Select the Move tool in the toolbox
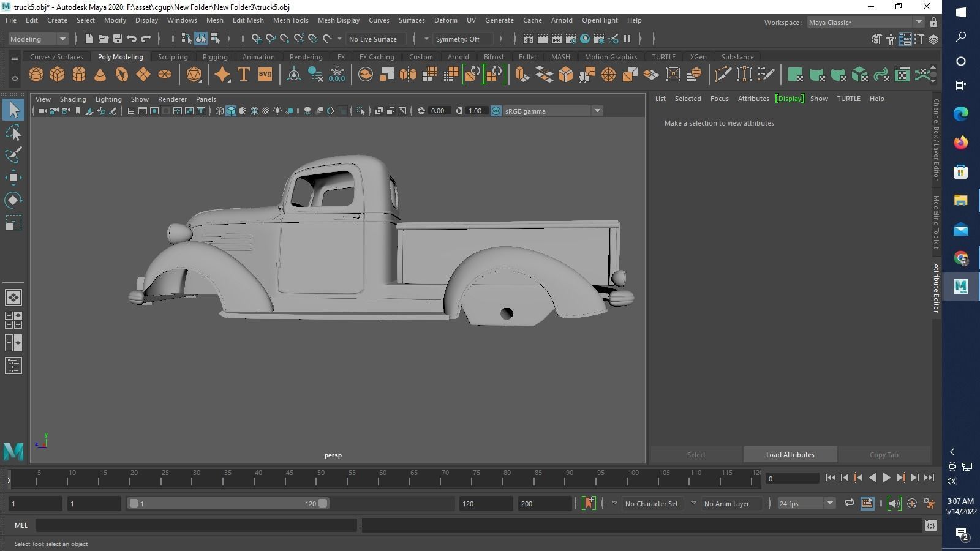This screenshot has height=551, width=980. coord(13,178)
